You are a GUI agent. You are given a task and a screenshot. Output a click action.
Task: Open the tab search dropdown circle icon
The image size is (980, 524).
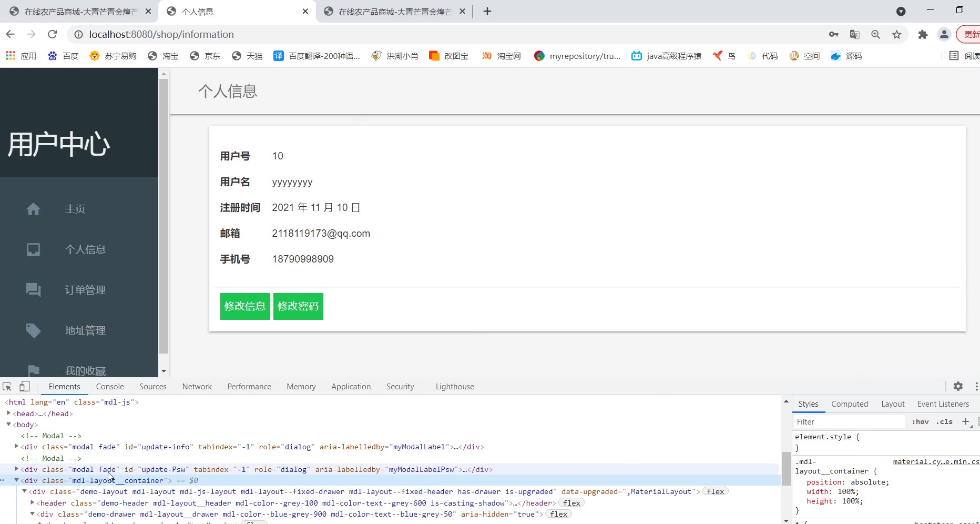(x=901, y=11)
